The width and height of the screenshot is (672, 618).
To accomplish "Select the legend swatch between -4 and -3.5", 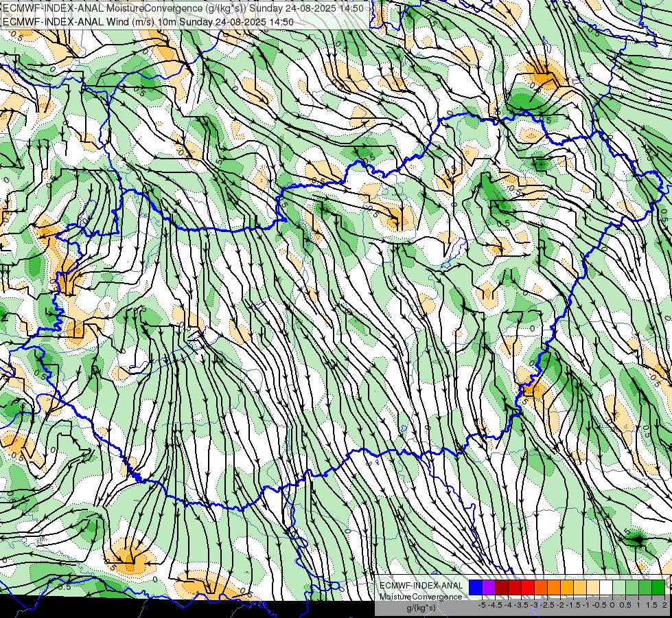I will [515, 587].
